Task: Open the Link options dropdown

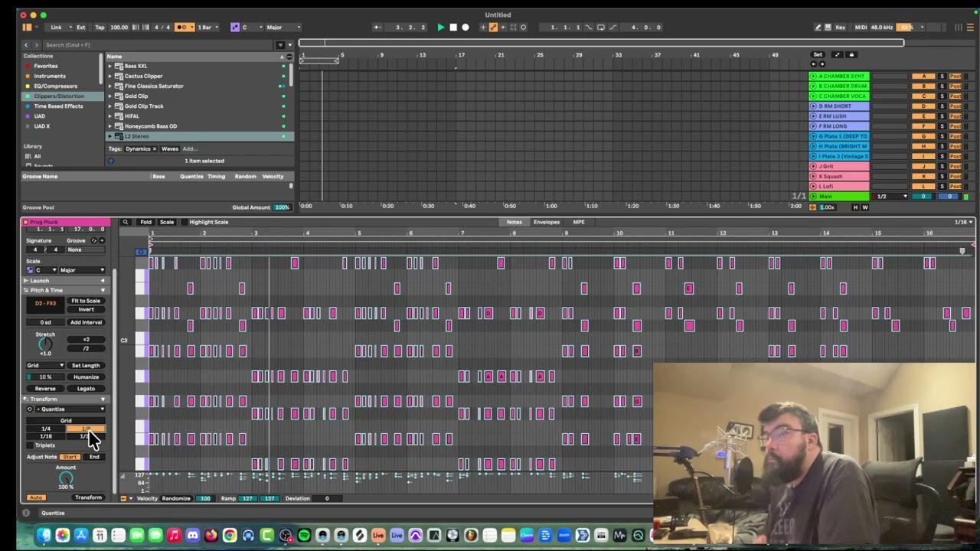Action: click(x=59, y=28)
